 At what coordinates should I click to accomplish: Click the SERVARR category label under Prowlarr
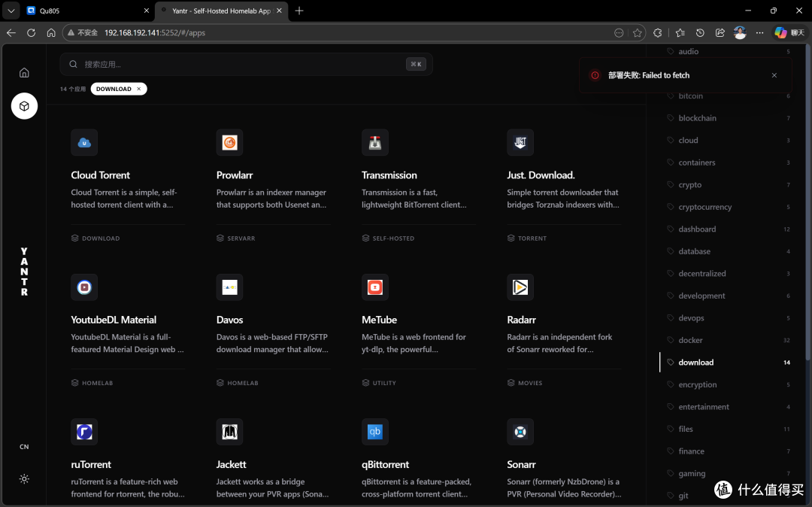[241, 238]
